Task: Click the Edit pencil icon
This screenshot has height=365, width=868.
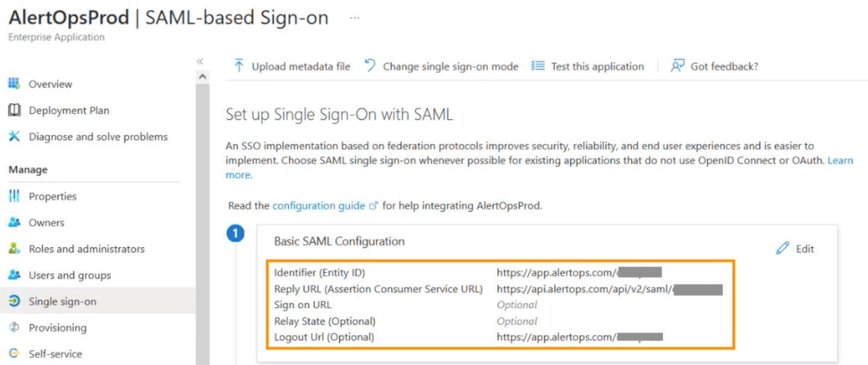Action: (x=783, y=248)
